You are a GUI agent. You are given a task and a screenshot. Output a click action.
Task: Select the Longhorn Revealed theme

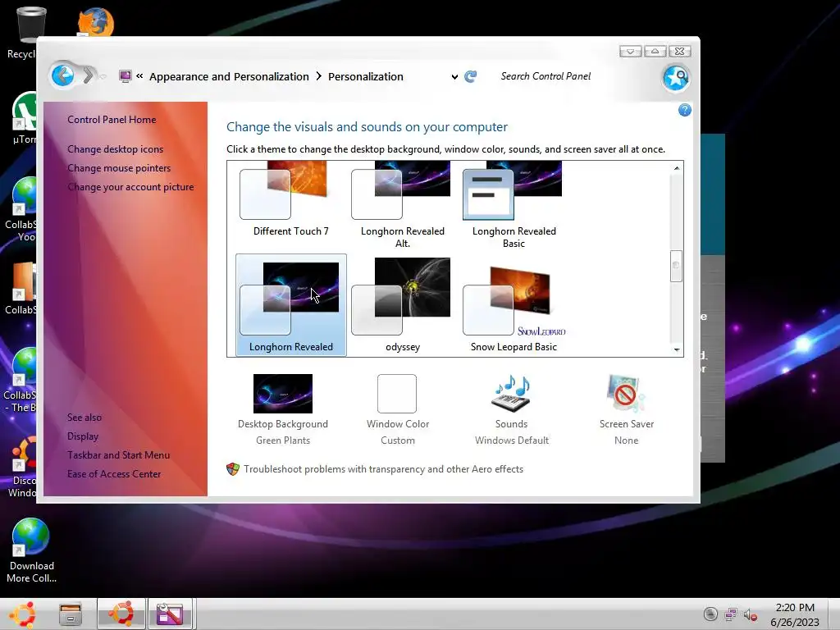(x=291, y=305)
